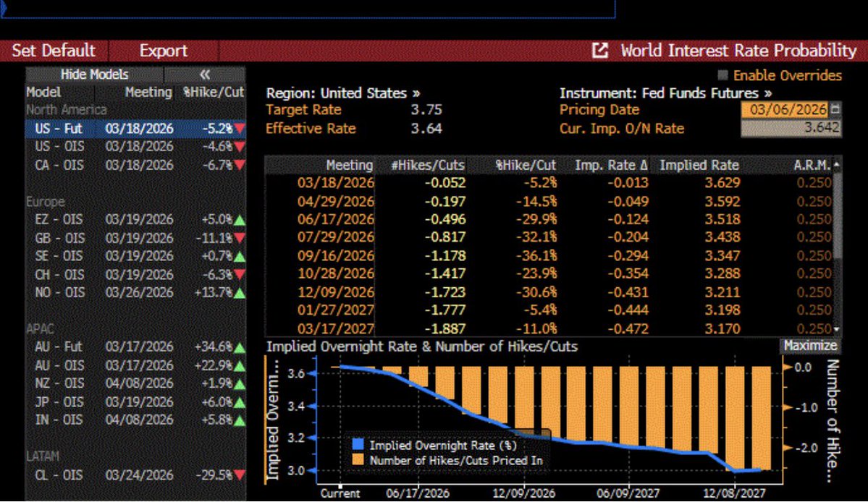Click the collapse double-chevron in models panel
Screen dimensions: 868x502
pos(204,75)
